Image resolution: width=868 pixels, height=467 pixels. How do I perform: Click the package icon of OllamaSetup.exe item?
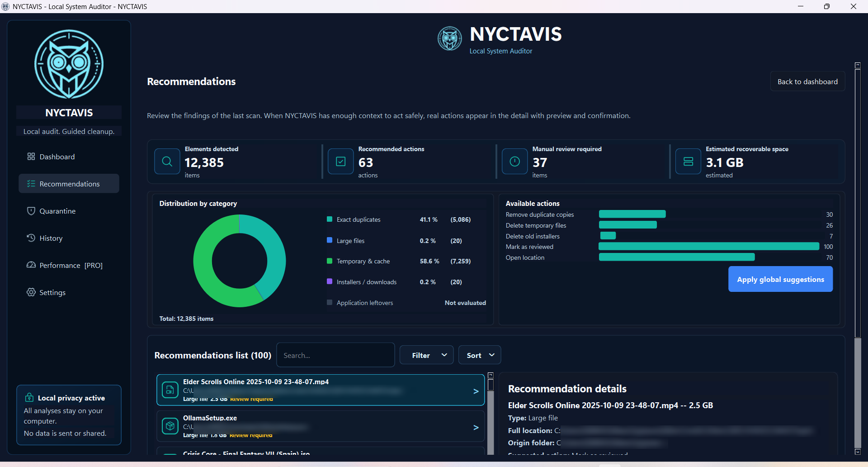tap(170, 426)
